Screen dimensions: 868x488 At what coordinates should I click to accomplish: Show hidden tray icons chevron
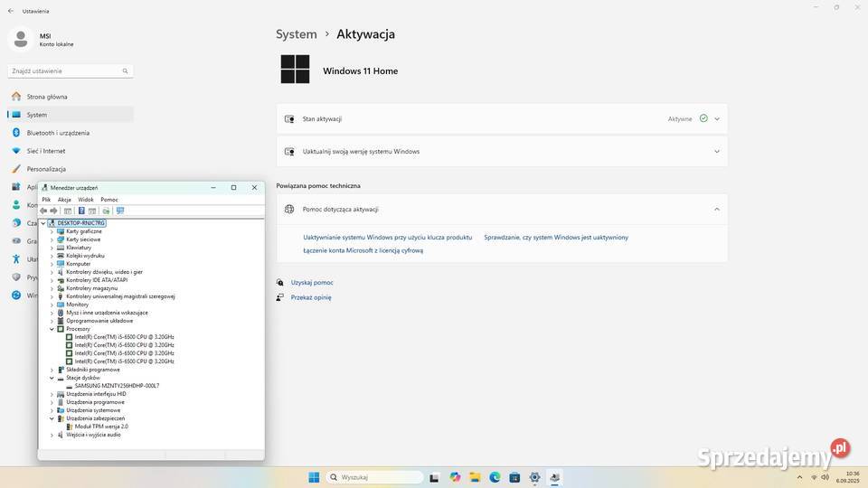(x=799, y=477)
